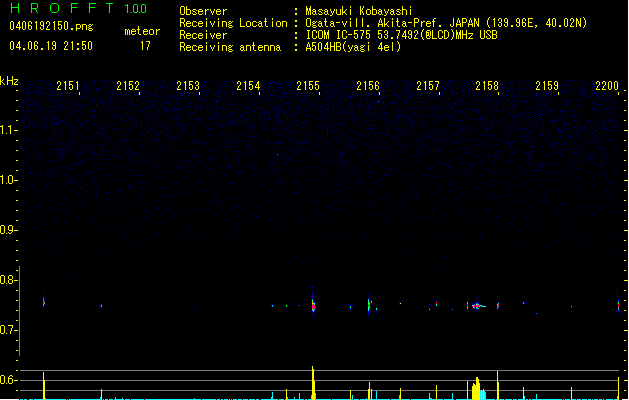Click the HROFFT 1.0.0 title text
629x400 pixels.
pyautogui.click(x=79, y=8)
